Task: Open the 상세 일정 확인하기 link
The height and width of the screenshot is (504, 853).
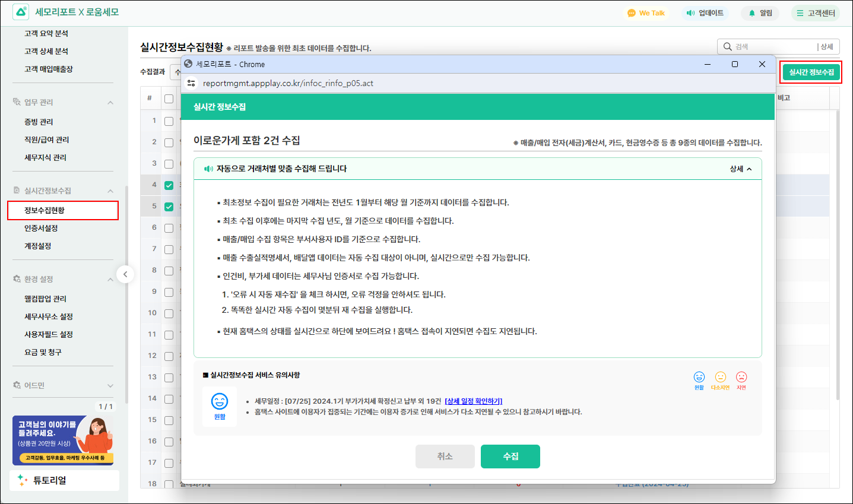Action: pyautogui.click(x=473, y=401)
